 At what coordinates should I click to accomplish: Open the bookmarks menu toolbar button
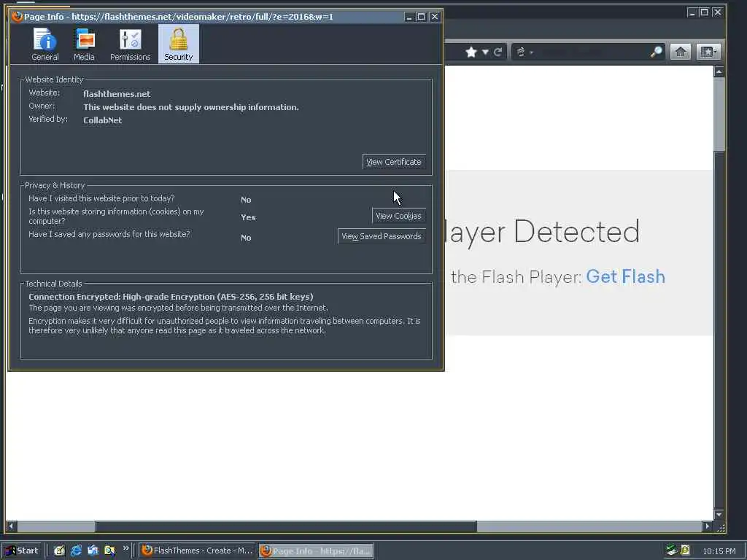[x=708, y=52]
